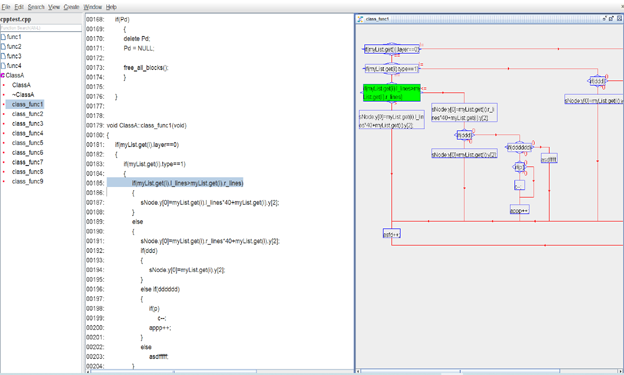The width and height of the screenshot is (624, 375).
Task: Select class_func5 in the tree
Action: 27,143
